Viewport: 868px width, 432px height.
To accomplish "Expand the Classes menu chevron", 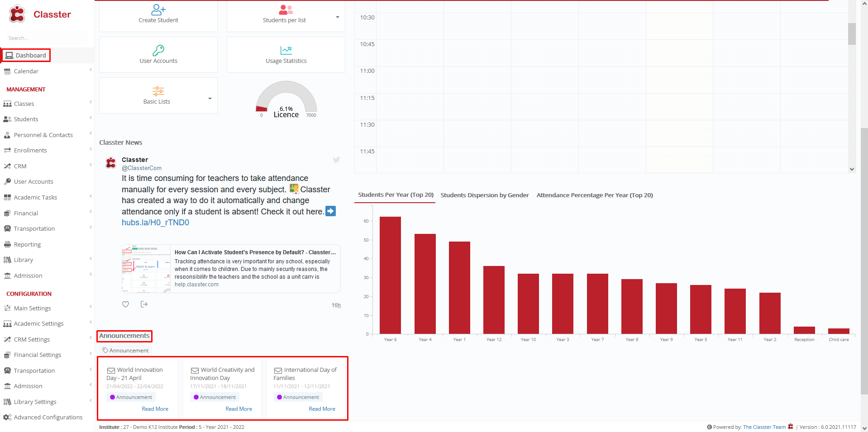I will (91, 102).
